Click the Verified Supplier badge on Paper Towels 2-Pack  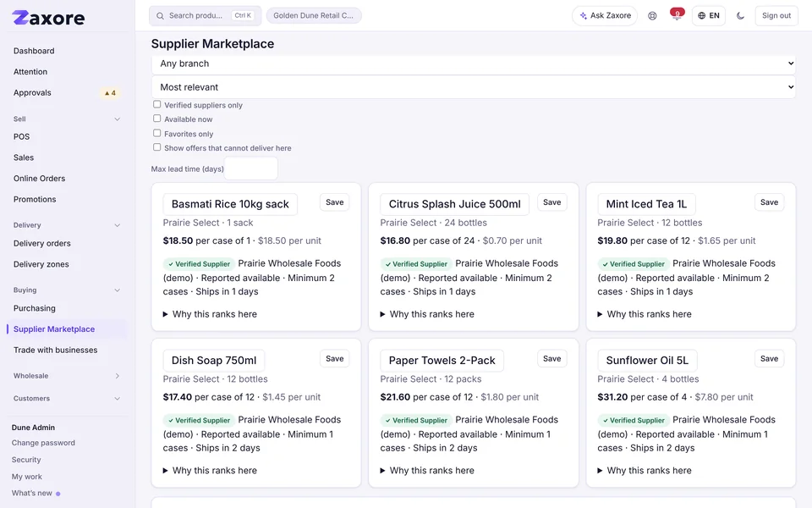416,421
